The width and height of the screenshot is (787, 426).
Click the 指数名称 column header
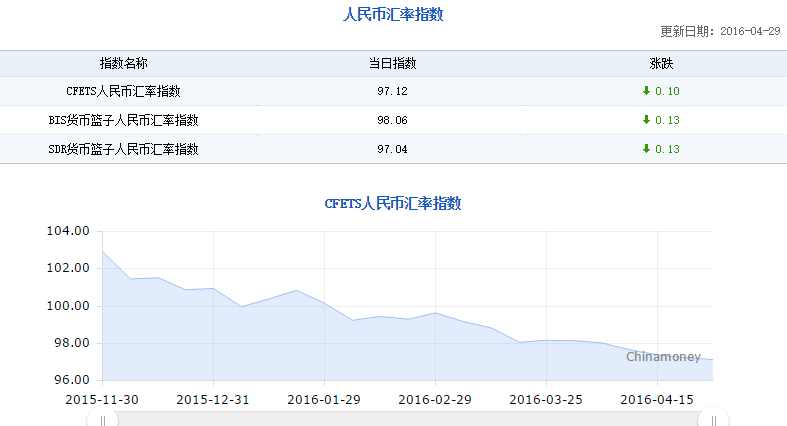click(x=123, y=63)
